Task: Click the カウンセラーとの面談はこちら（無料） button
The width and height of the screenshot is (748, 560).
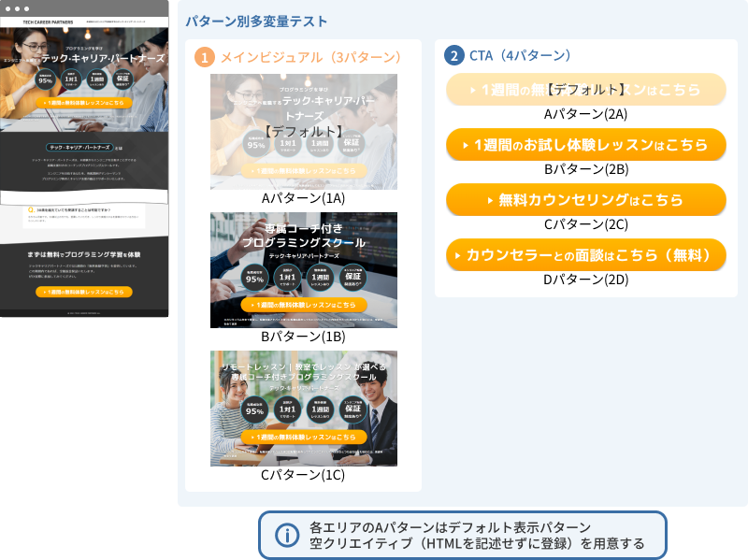Action: point(586,254)
